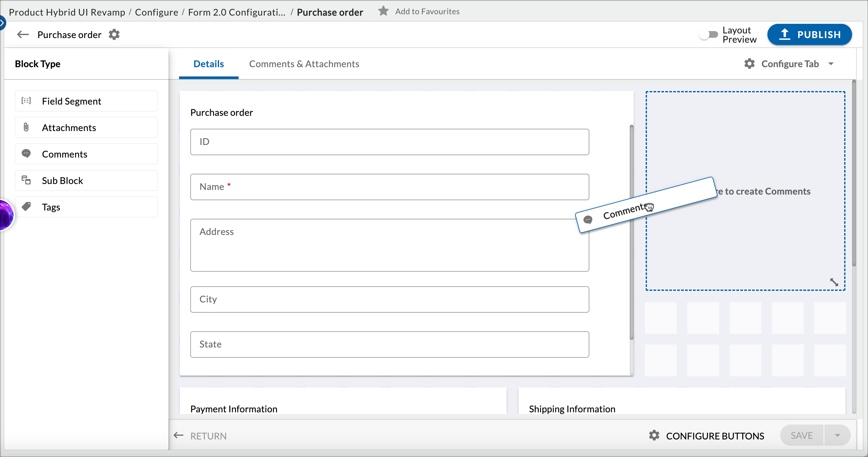This screenshot has height=457, width=868.
Task: Toggle the Layout Preview switch
Action: [x=708, y=34]
